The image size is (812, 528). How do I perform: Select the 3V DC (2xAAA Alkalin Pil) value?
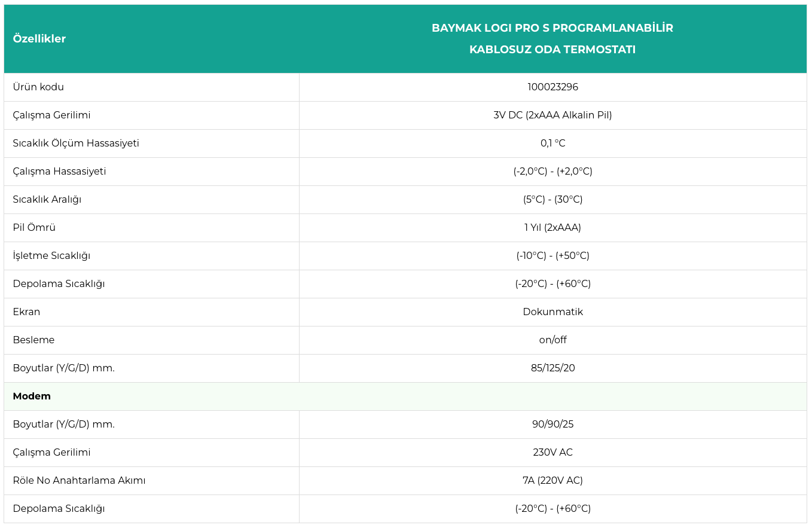552,115
